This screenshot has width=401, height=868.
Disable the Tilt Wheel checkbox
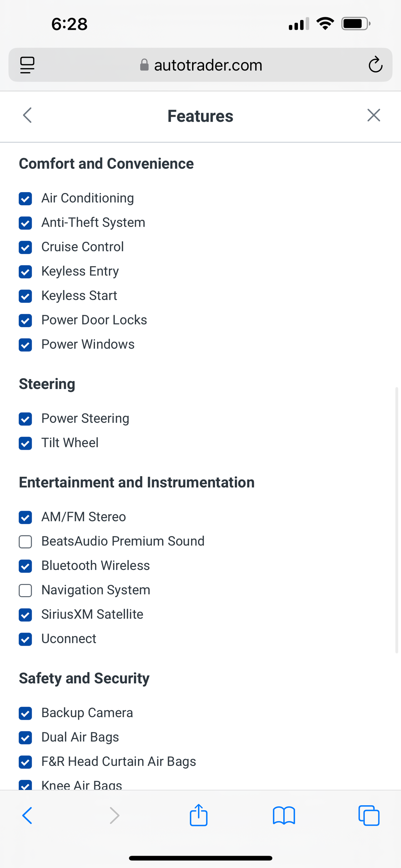(25, 443)
